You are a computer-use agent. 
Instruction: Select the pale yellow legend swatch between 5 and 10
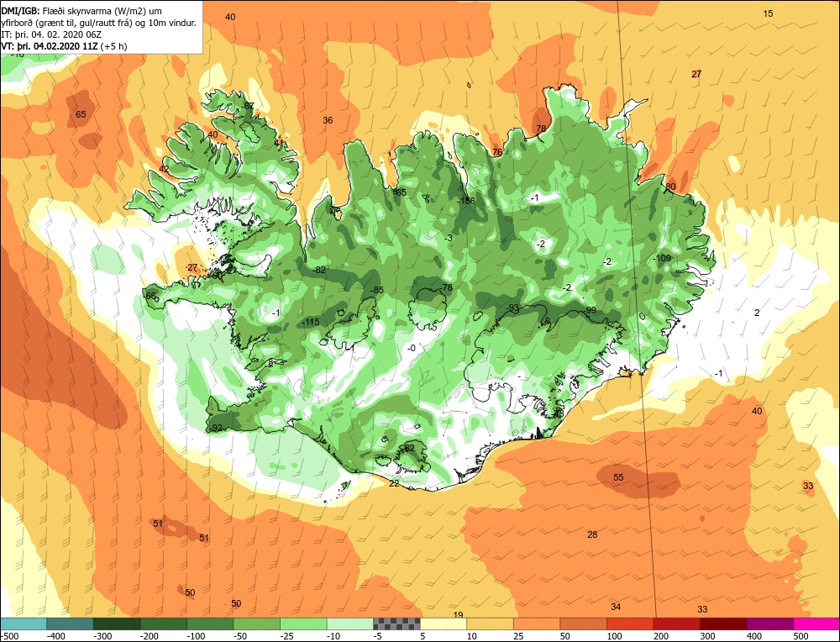[x=444, y=624]
